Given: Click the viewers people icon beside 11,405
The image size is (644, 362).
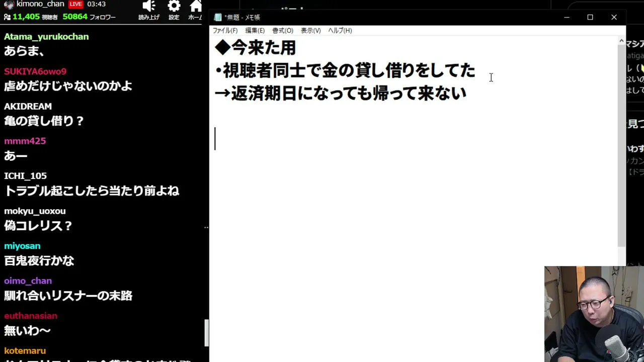Looking at the screenshot, I should (x=7, y=17).
